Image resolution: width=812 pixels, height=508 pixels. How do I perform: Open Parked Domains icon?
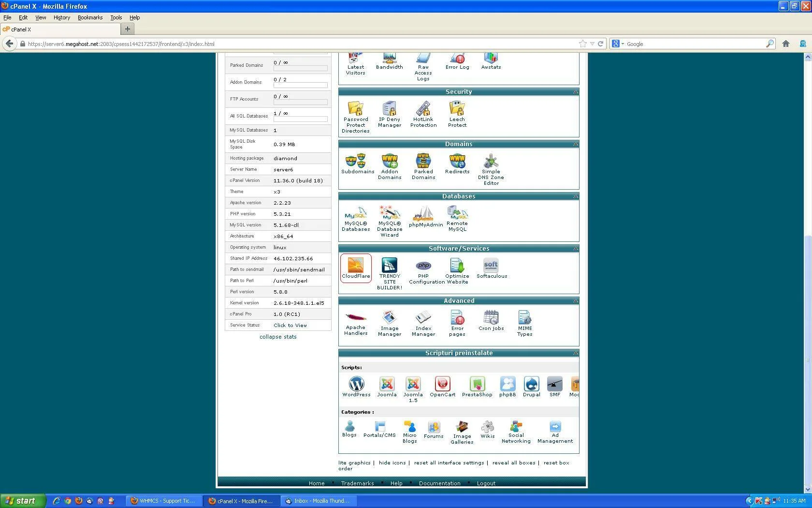tap(423, 166)
